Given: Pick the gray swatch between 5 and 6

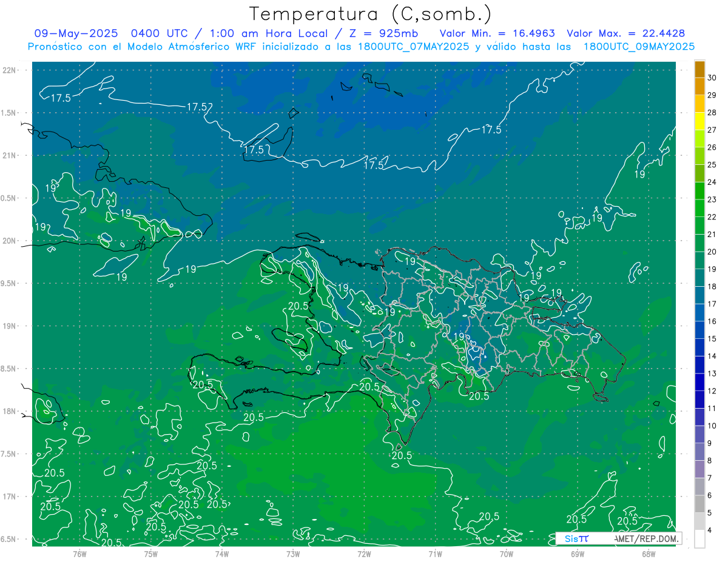Looking at the screenshot, I should click(699, 504).
